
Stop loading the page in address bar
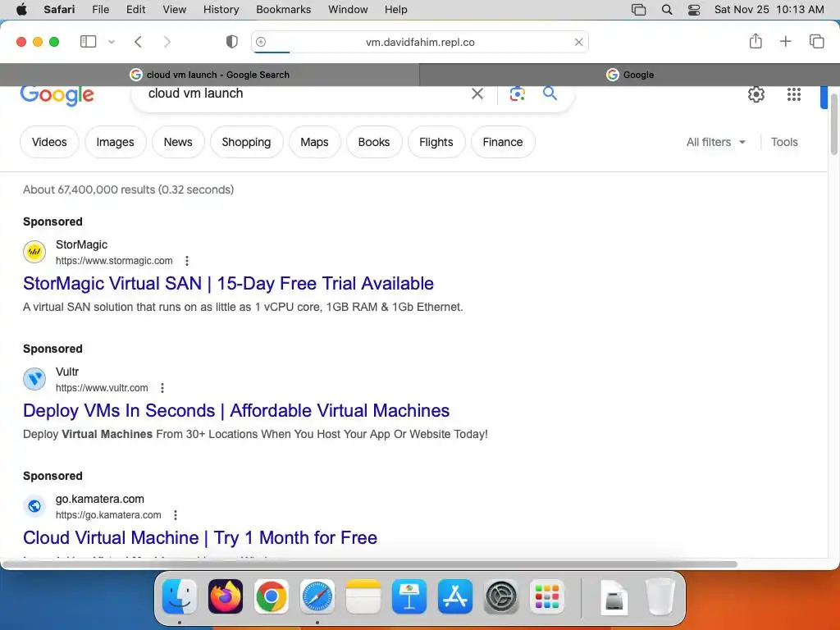(578, 43)
